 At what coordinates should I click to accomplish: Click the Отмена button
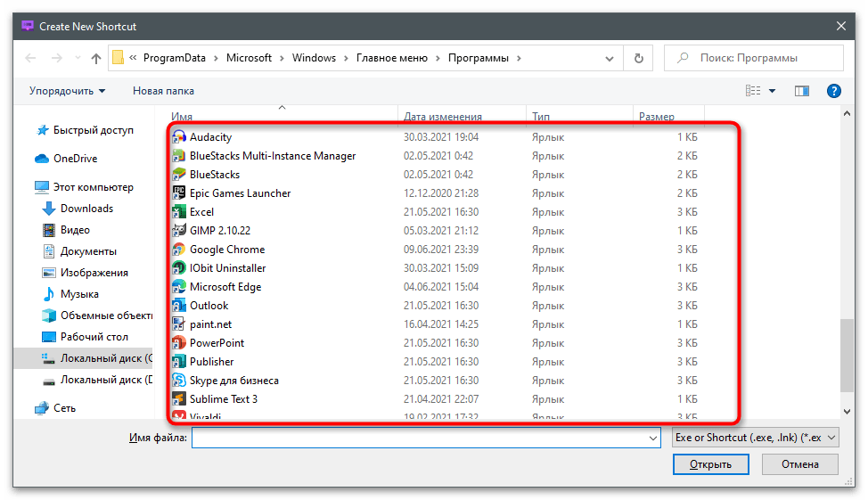pyautogui.click(x=800, y=464)
